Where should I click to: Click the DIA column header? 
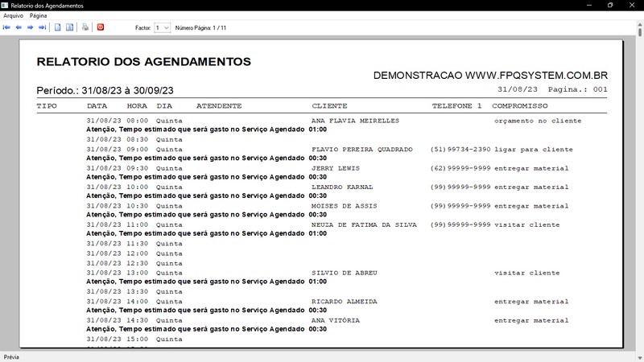coord(164,106)
